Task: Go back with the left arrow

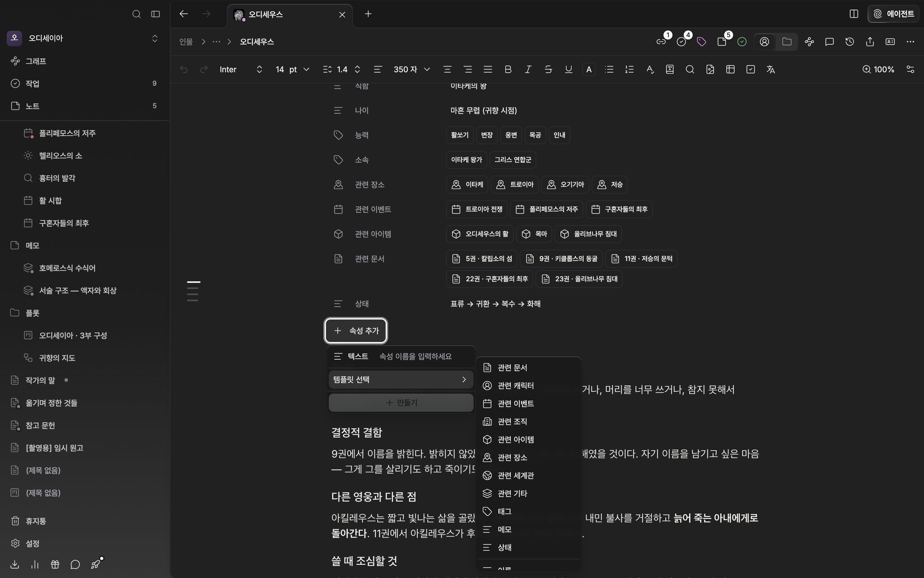Action: click(x=184, y=14)
